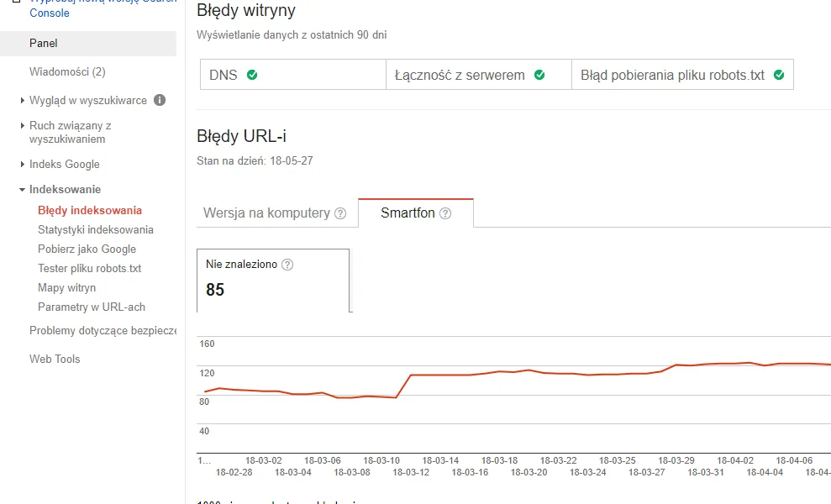Viewport: 831px width, 504px height.
Task: Select the Nie znaleziono 85 error box
Action: click(x=273, y=281)
